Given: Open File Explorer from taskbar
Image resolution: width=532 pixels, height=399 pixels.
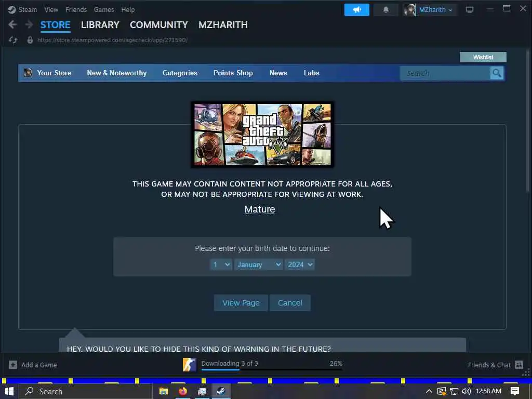Looking at the screenshot, I should click(164, 391).
